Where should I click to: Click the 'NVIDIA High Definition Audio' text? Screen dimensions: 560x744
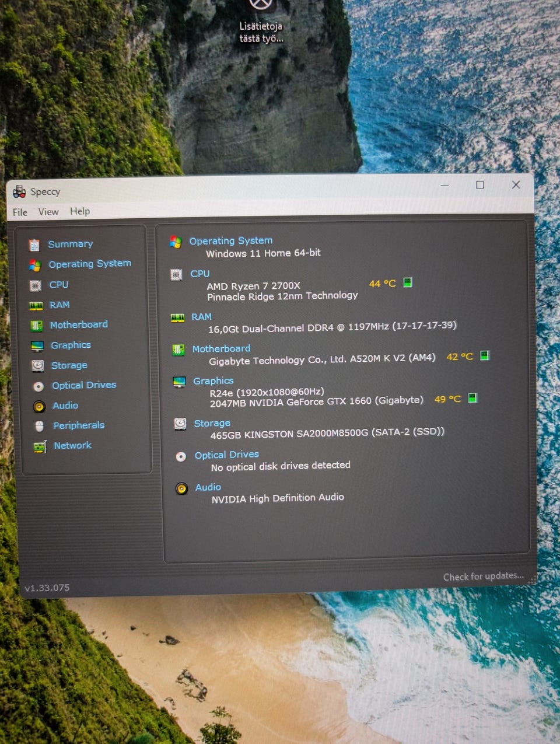coord(278,498)
